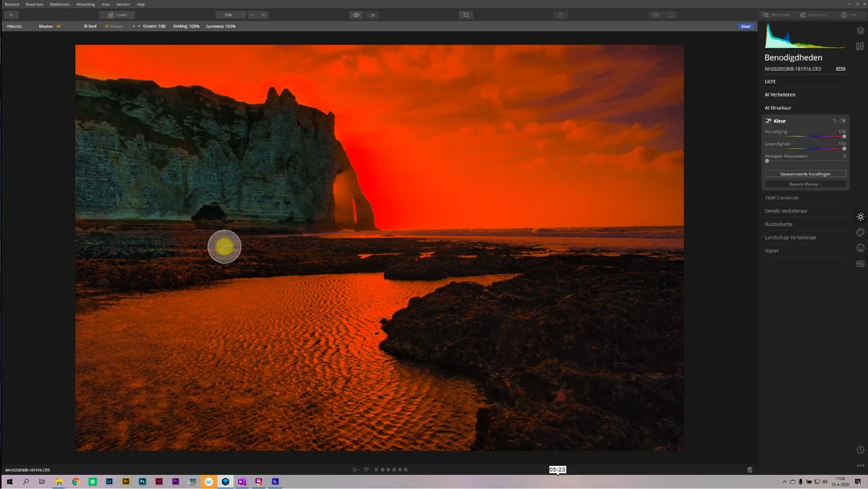Image resolution: width=868 pixels, height=489 pixels.
Task: Select the Wissen erase mode
Action: [x=114, y=26]
